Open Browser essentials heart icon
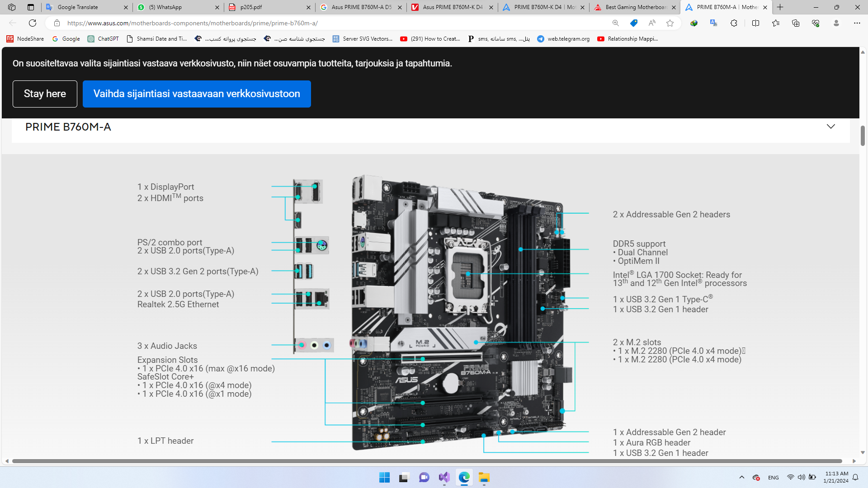 tap(816, 23)
